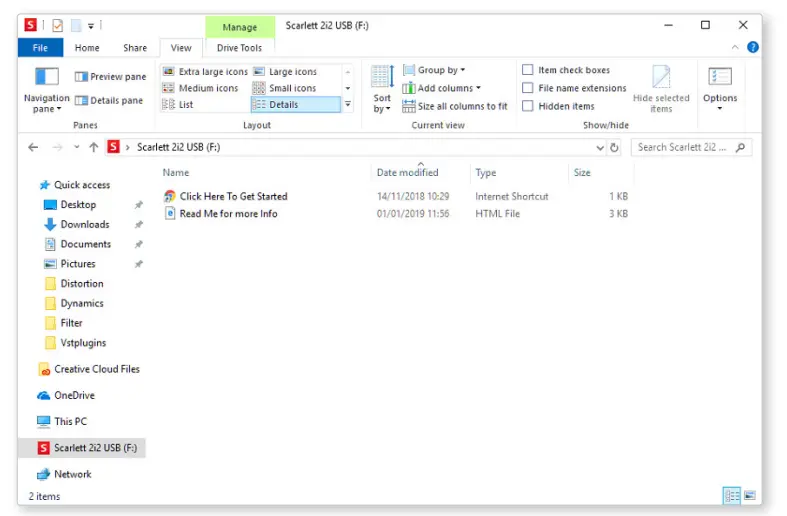The width and height of the screenshot is (787, 516).
Task: Go forward with the forward arrow
Action: coord(57,147)
